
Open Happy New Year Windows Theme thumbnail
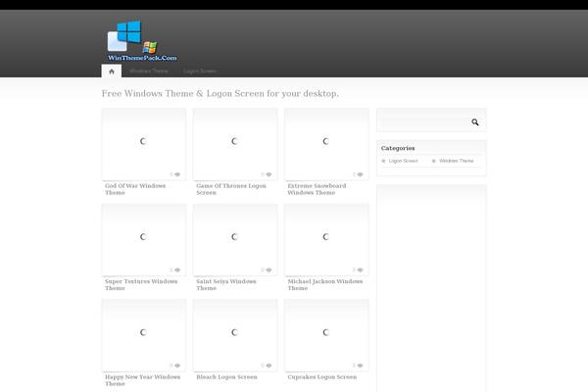click(x=144, y=335)
